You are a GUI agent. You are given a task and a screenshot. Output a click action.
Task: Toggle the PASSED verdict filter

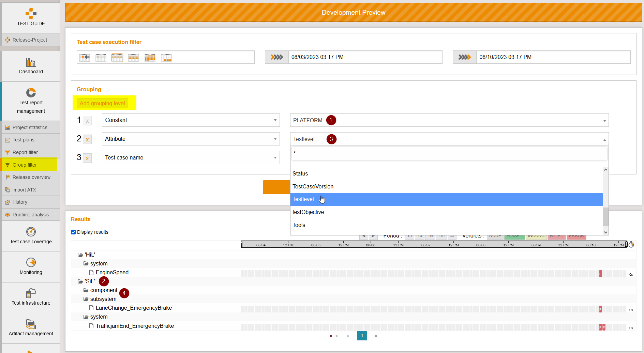[x=514, y=236]
